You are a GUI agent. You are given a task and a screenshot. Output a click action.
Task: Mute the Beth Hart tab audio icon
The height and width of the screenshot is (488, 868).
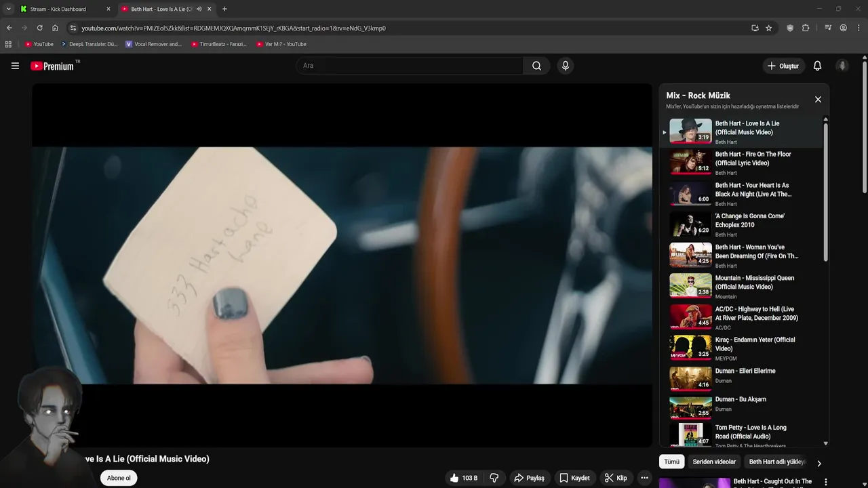199,9
